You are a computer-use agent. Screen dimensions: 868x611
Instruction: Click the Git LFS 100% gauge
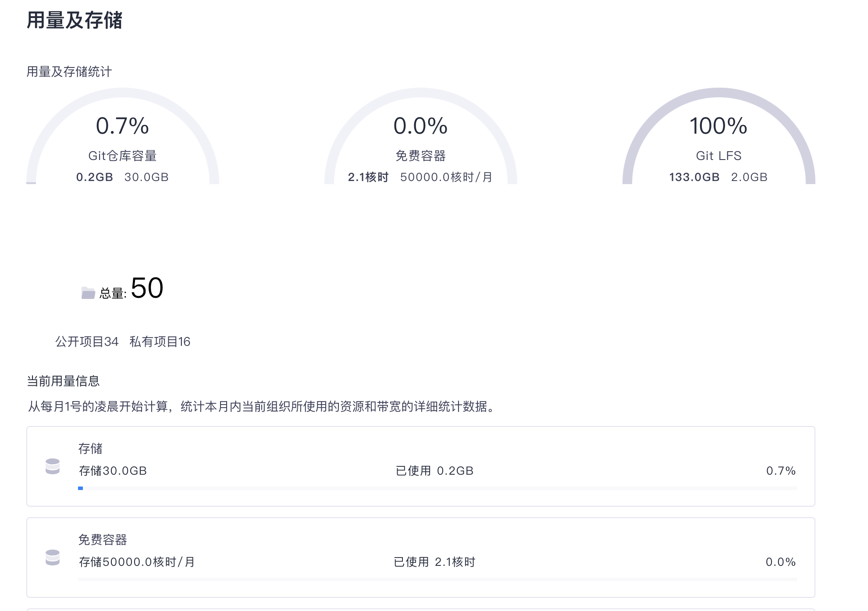(x=718, y=126)
